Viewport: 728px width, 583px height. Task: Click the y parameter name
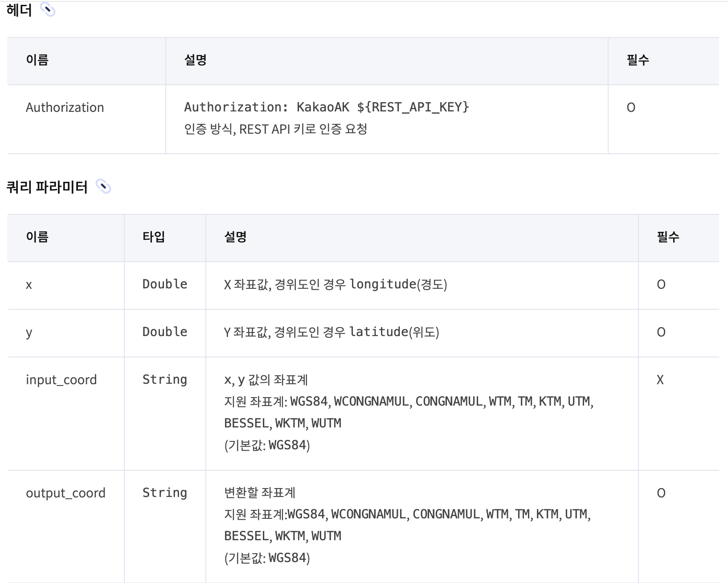29,333
